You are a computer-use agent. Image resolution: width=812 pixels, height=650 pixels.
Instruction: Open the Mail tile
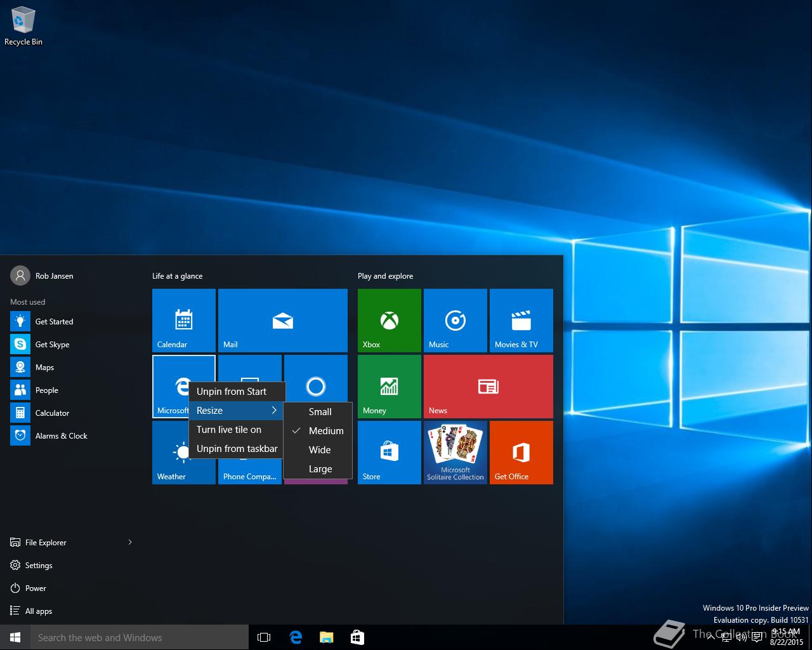pos(283,321)
